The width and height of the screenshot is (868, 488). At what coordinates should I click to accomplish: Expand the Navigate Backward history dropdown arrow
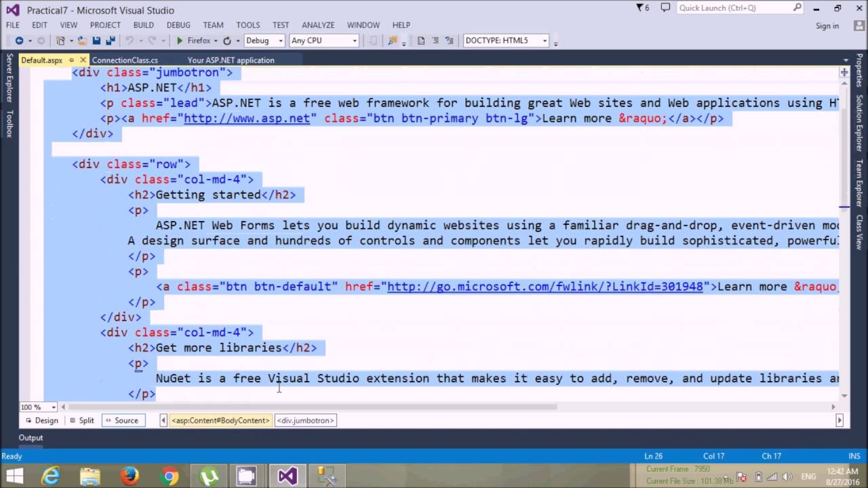pos(30,41)
